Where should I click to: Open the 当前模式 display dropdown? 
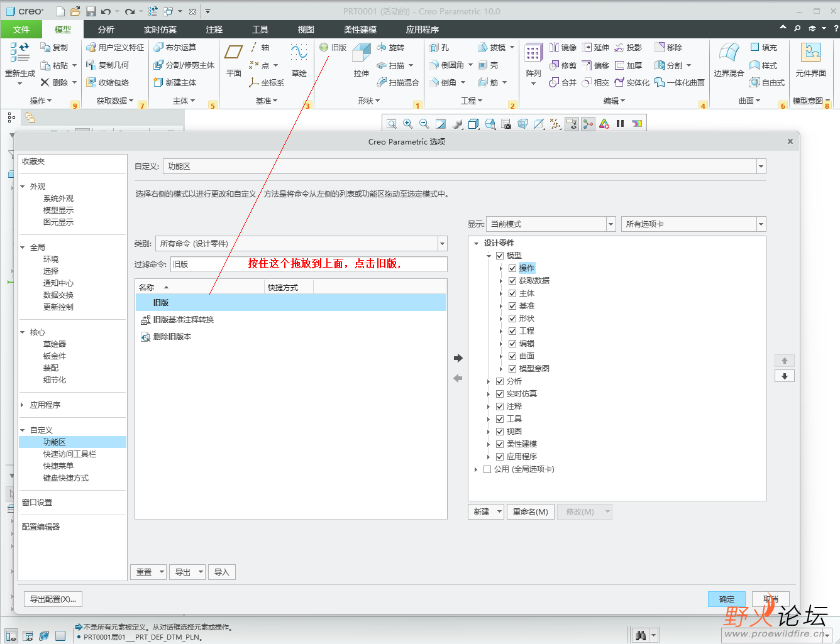(611, 224)
